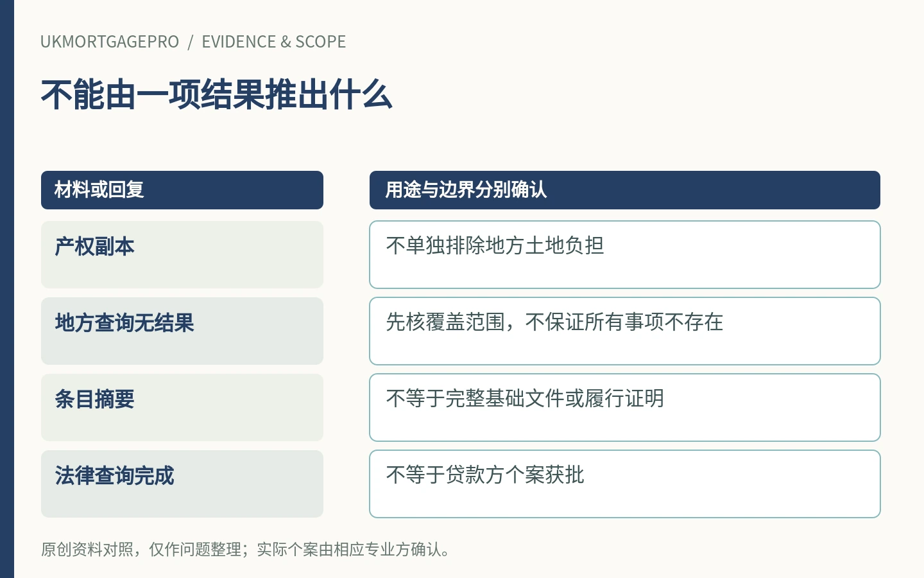Click the breadcrumb text UKMORTGAGEPRO / EVIDENCE & SCOPE
The height and width of the screenshot is (578, 924).
coord(193,42)
